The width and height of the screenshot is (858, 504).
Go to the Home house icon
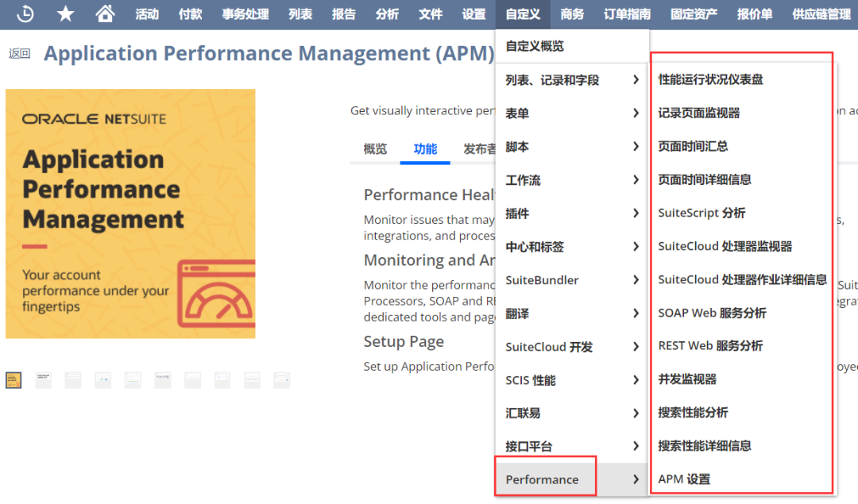click(x=105, y=13)
